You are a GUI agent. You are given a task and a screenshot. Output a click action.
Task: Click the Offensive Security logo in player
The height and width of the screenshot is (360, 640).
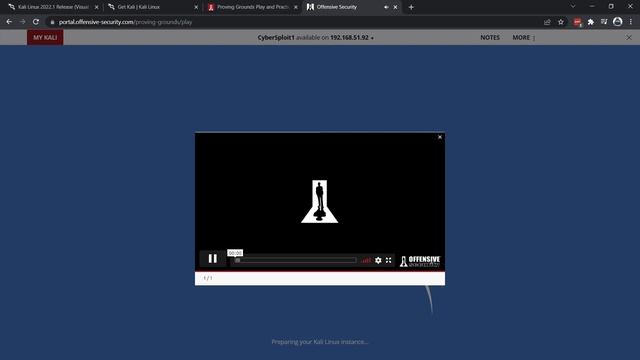point(420,261)
